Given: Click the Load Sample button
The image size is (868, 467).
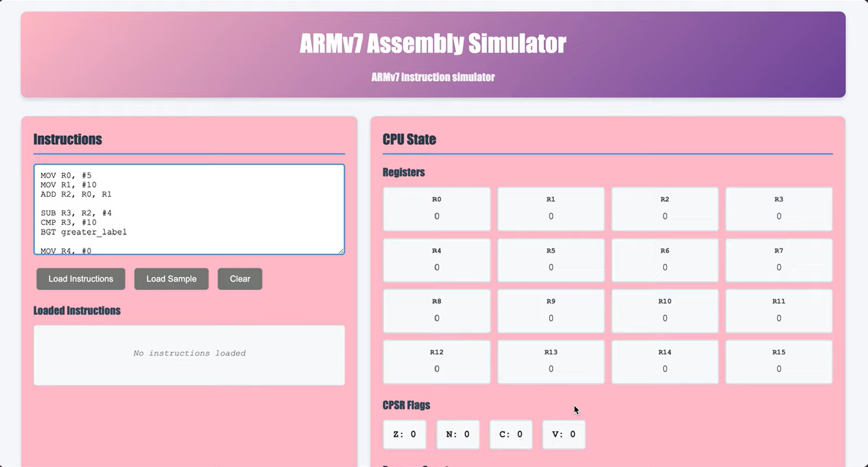Looking at the screenshot, I should (x=171, y=279).
